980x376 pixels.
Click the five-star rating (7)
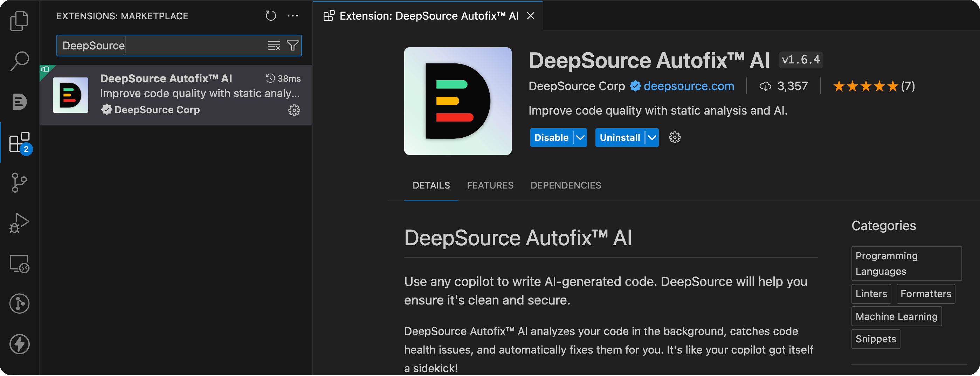pyautogui.click(x=874, y=86)
